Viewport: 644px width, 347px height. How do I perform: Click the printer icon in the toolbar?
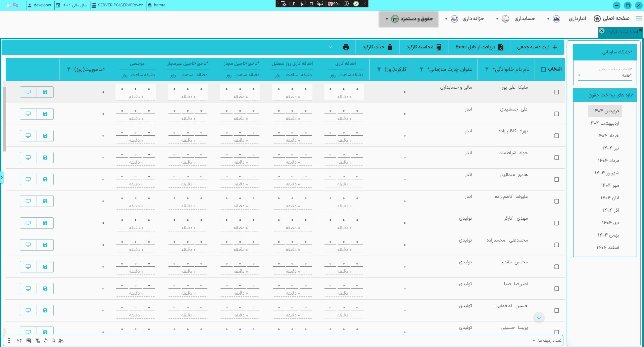pos(346,47)
